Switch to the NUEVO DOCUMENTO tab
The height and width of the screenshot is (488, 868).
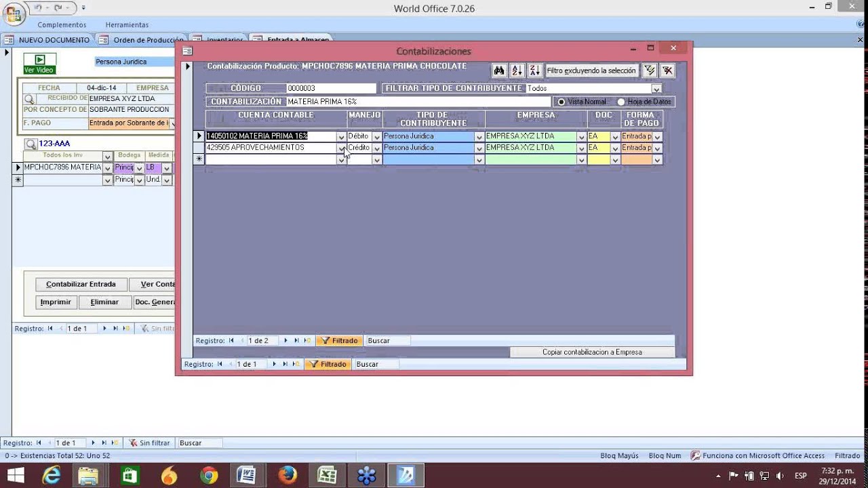[x=47, y=40]
